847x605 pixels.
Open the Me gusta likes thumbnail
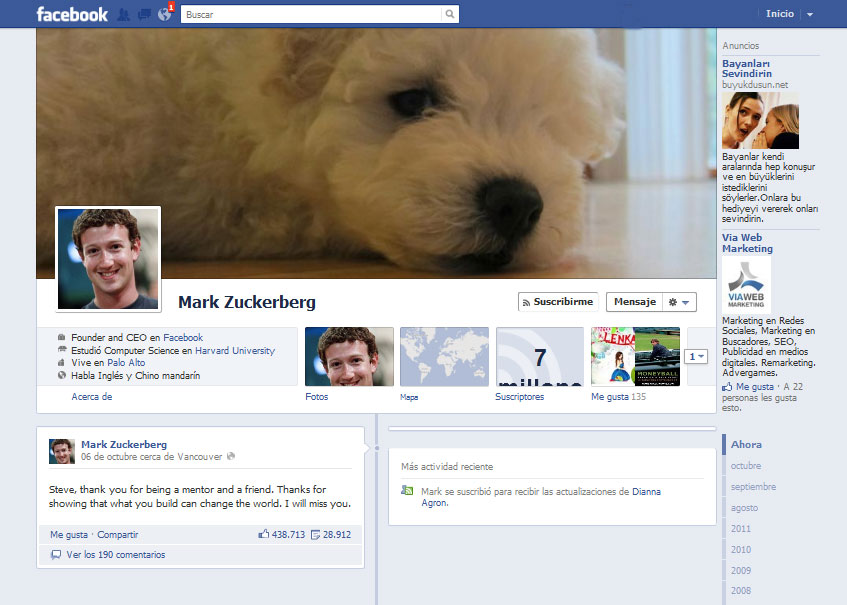point(635,357)
